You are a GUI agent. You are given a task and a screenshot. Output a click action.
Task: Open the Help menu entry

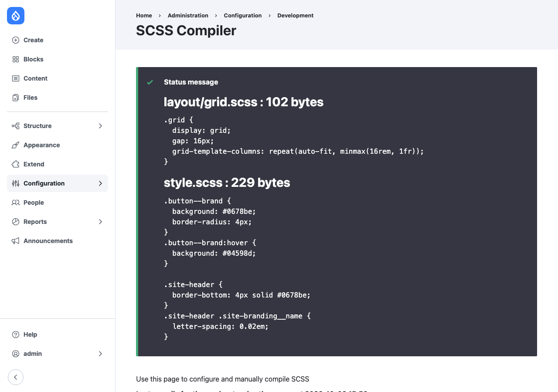point(58,335)
